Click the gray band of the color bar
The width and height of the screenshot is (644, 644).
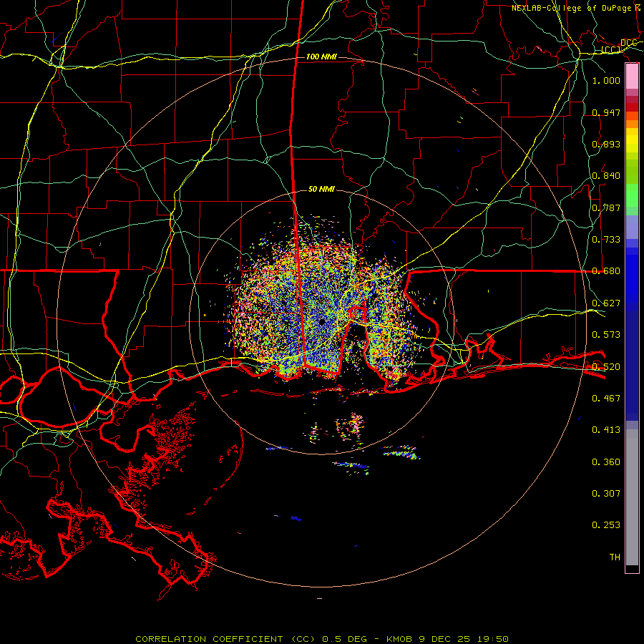point(632,497)
